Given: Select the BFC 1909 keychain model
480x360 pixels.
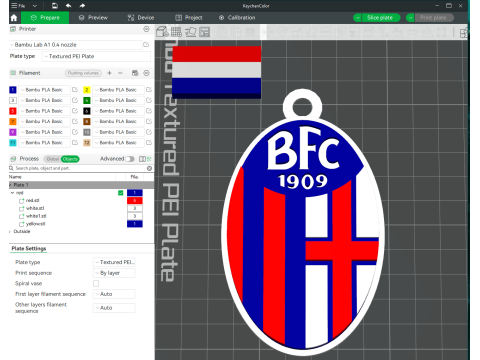Looking at the screenshot, I should click(303, 223).
